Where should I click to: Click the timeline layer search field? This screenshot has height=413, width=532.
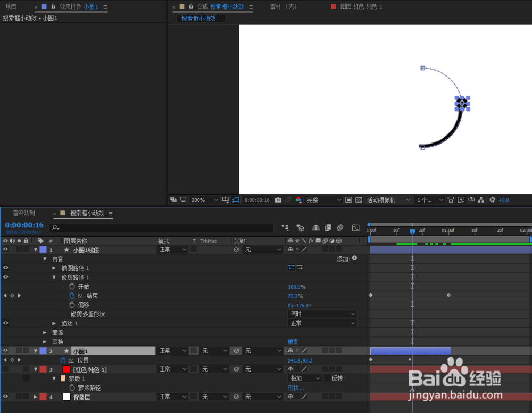click(162, 227)
